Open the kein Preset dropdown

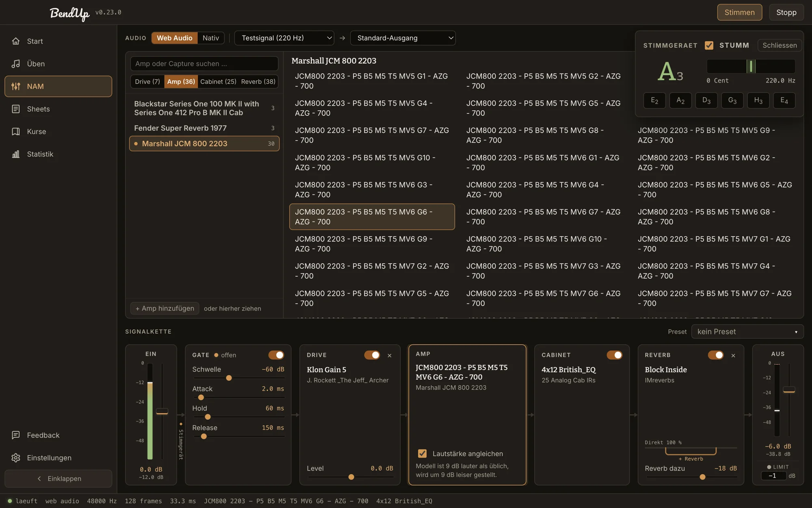point(747,332)
